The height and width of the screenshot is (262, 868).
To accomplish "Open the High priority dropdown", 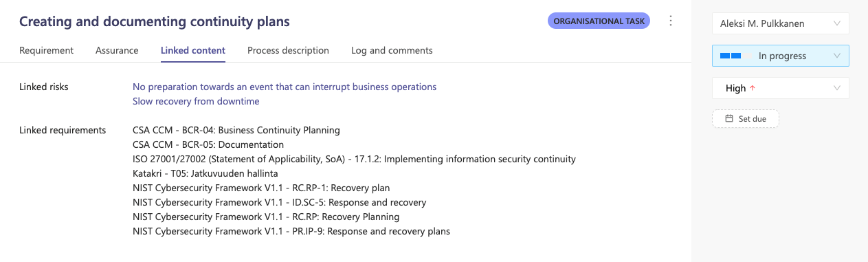I will [781, 88].
